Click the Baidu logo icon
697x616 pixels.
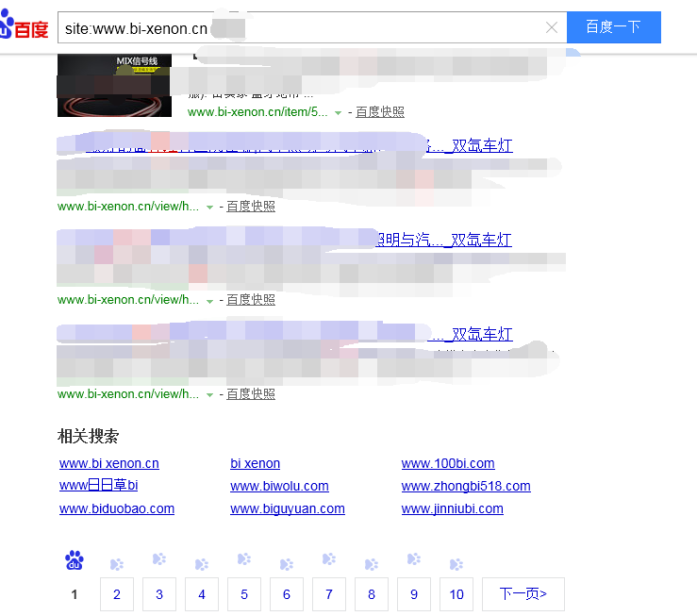[x=25, y=27]
